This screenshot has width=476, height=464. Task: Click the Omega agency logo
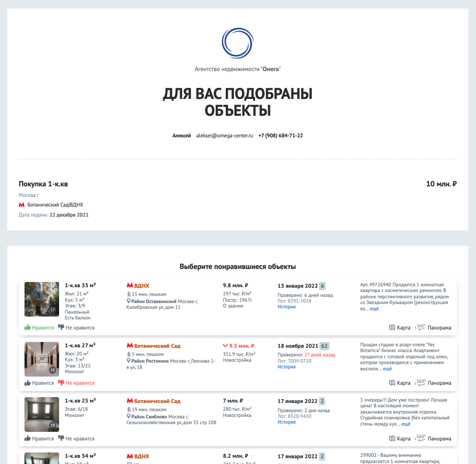pos(237,43)
